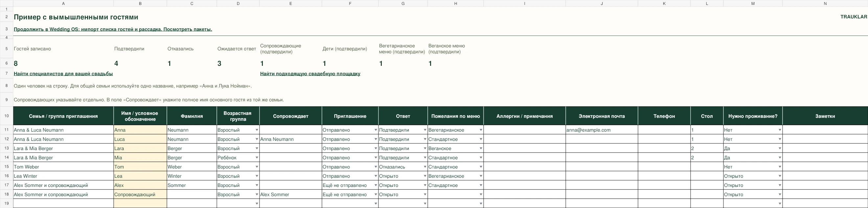Select column N header
This screenshot has height=208, width=868.
825,3
